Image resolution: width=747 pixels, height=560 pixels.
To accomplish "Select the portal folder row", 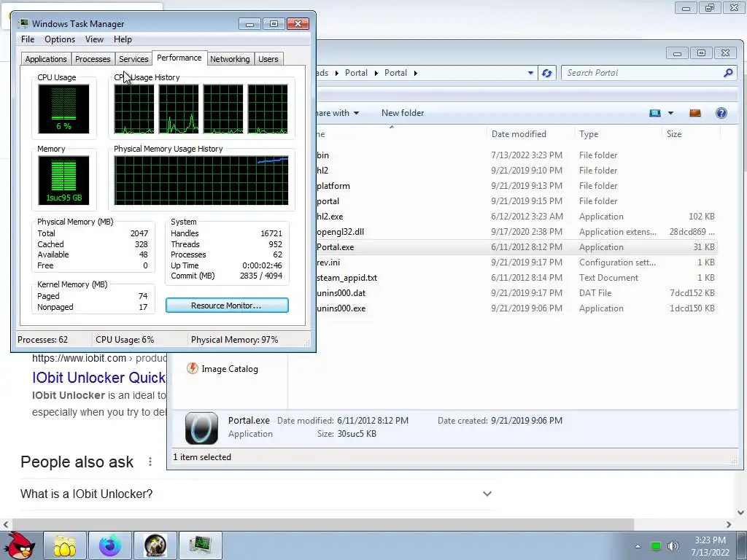I will click(516, 201).
